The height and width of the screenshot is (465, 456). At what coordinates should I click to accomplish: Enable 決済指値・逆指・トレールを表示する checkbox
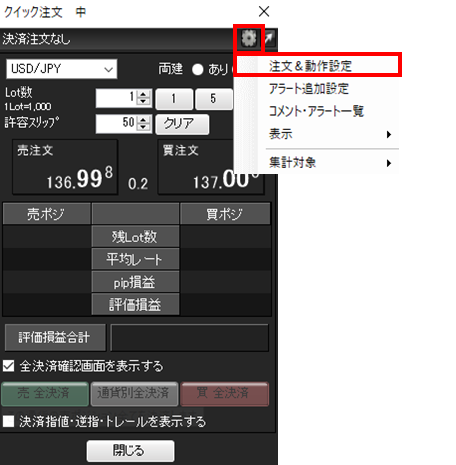[x=8, y=421]
